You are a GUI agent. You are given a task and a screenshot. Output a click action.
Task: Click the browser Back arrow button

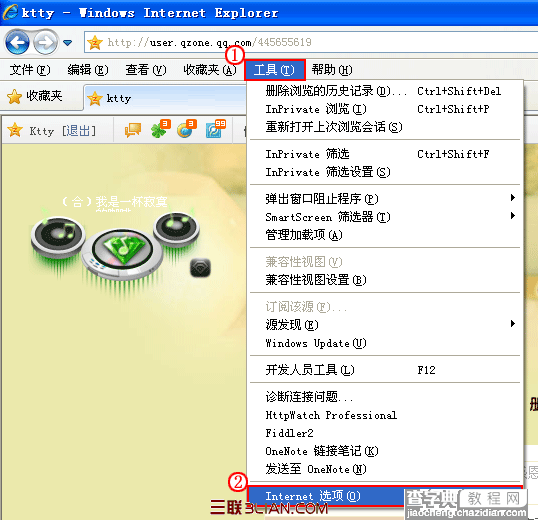(17, 43)
